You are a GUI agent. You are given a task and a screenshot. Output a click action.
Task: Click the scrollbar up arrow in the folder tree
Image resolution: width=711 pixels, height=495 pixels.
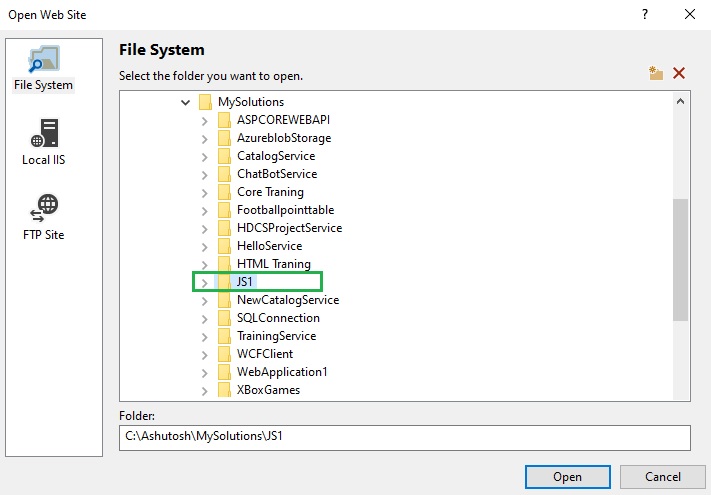[680, 102]
